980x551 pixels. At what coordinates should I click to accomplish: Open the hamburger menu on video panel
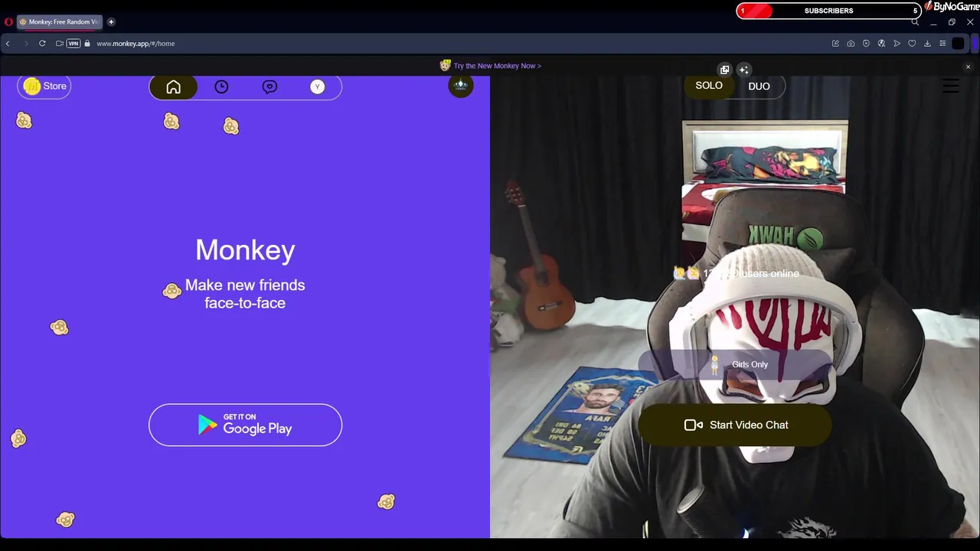coord(951,86)
